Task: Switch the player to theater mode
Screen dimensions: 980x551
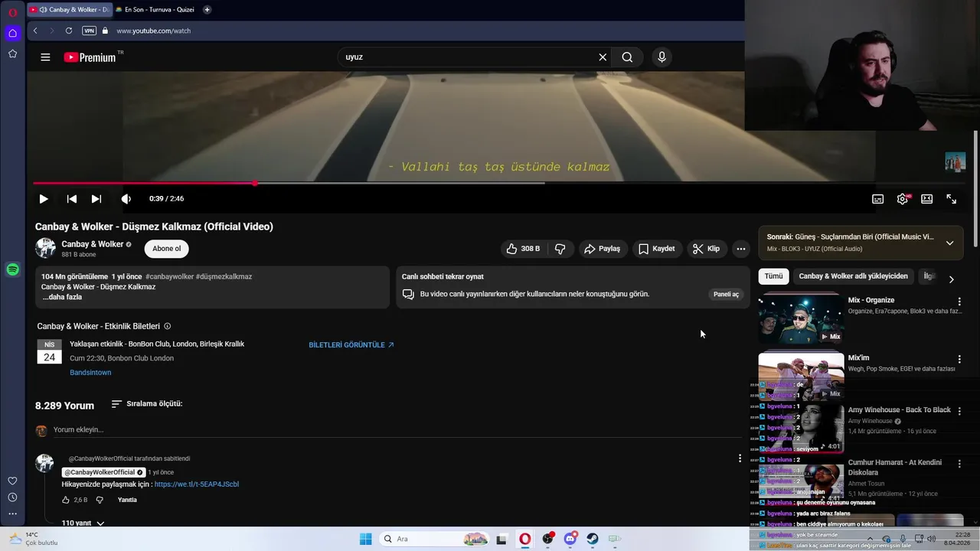Action: click(927, 199)
